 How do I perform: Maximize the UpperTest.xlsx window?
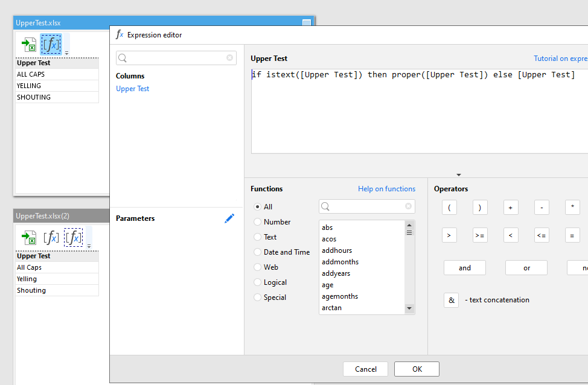point(306,23)
